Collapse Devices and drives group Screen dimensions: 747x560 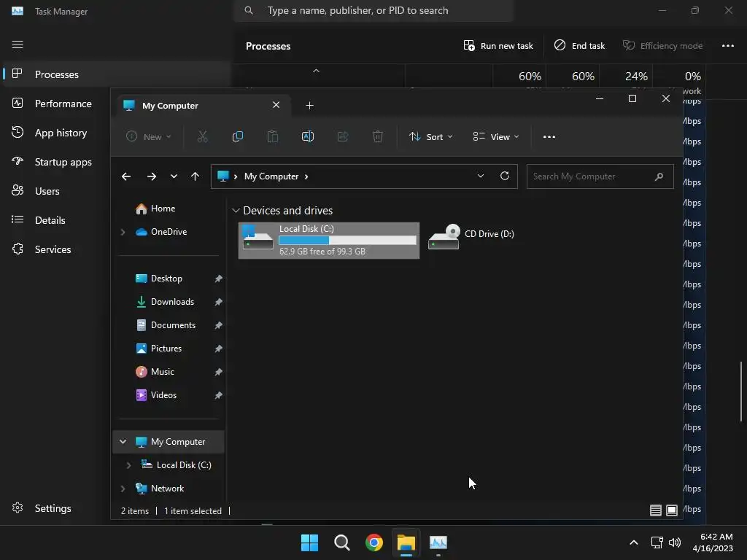[x=236, y=211]
